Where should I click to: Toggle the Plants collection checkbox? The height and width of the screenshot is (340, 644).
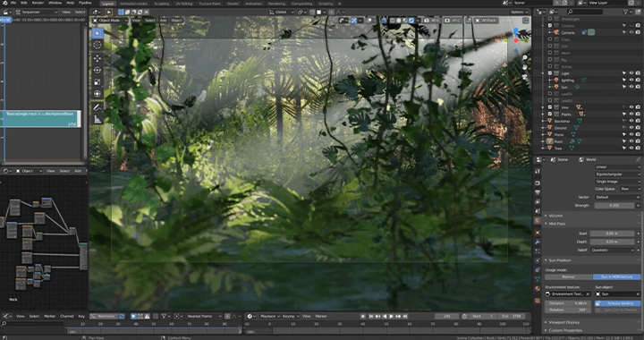550,115
